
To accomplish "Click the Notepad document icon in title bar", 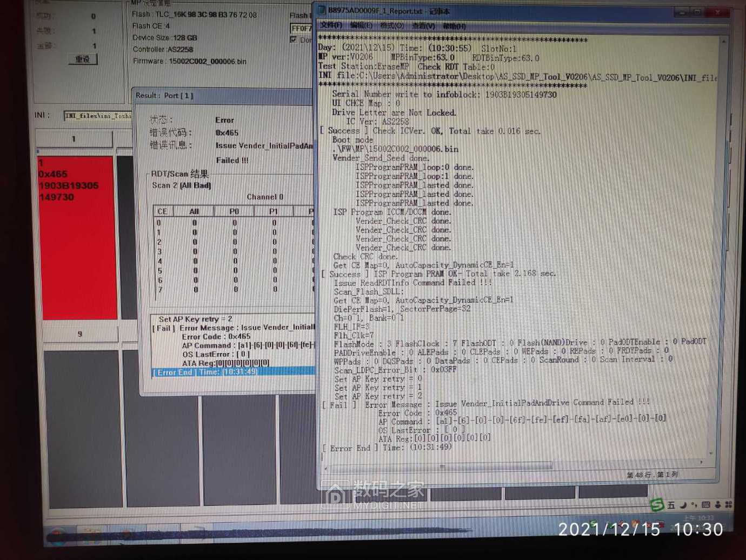I will 321,11.
